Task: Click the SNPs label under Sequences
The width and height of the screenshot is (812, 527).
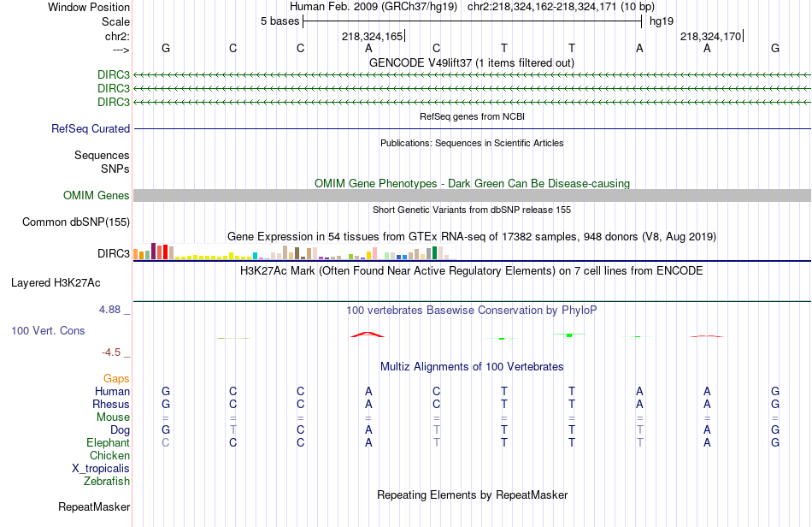Action: pos(115,169)
